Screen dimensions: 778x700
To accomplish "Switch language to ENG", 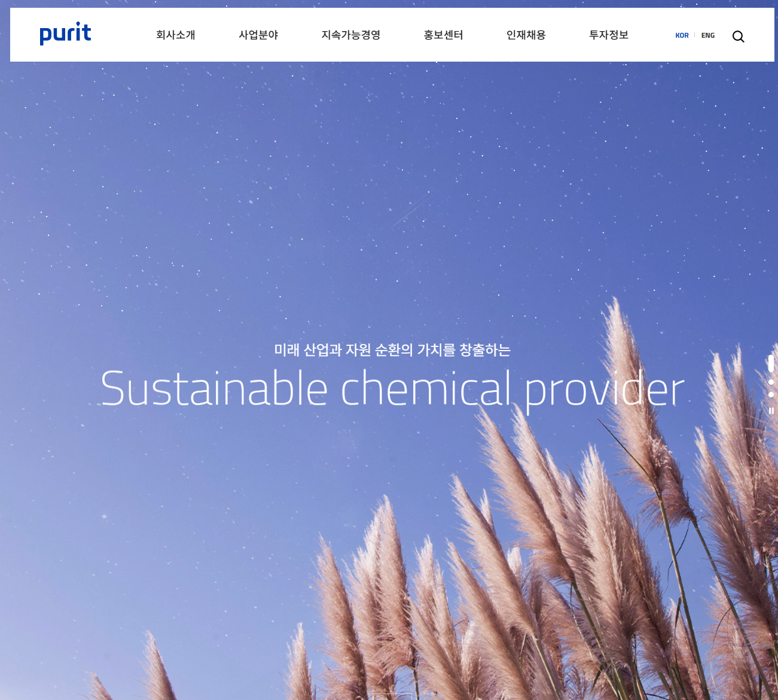I will tap(708, 35).
